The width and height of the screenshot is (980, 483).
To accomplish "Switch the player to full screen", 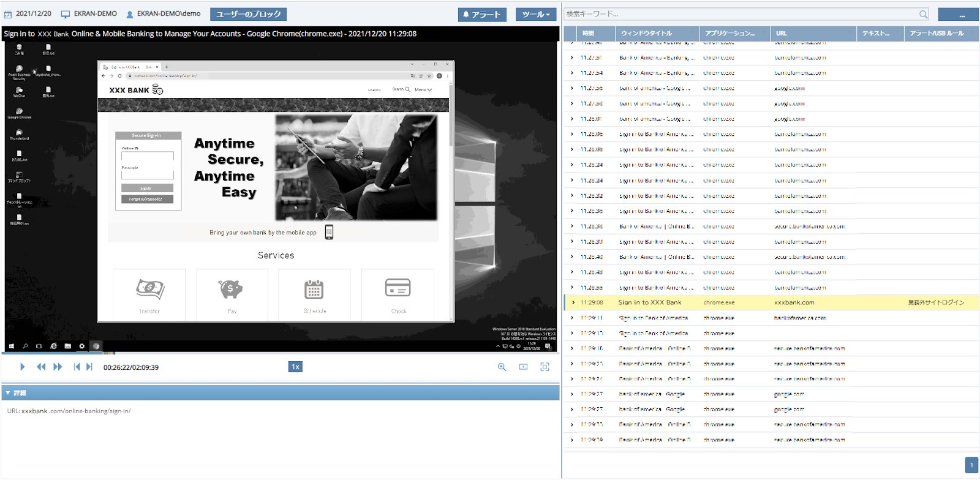I will tap(545, 367).
